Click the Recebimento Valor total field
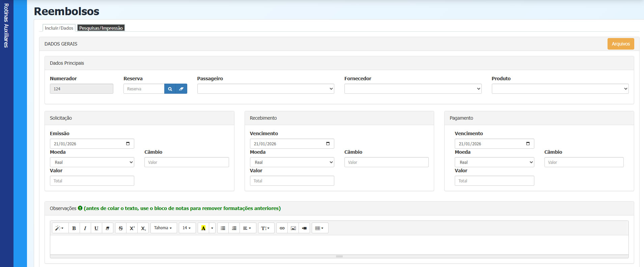644x267 pixels. [292, 181]
